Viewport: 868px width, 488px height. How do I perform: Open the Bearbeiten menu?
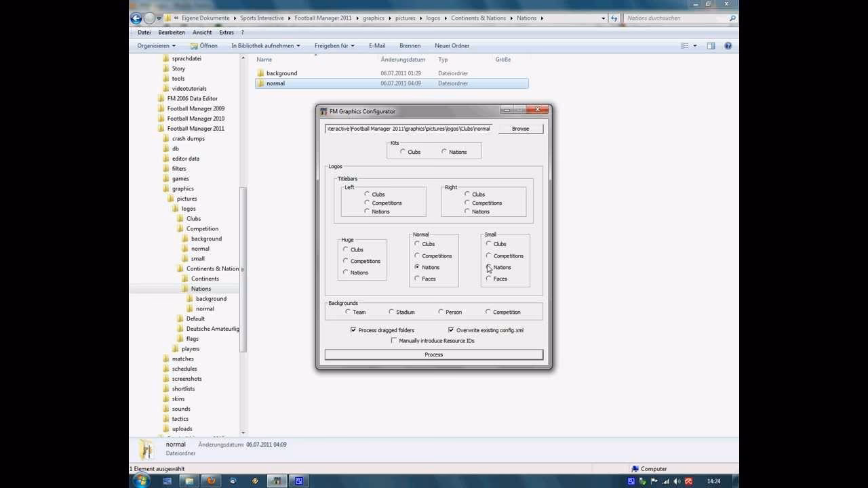point(172,32)
